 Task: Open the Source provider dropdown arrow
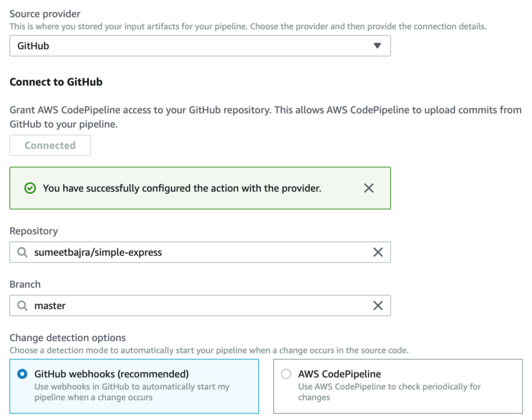[x=377, y=46]
